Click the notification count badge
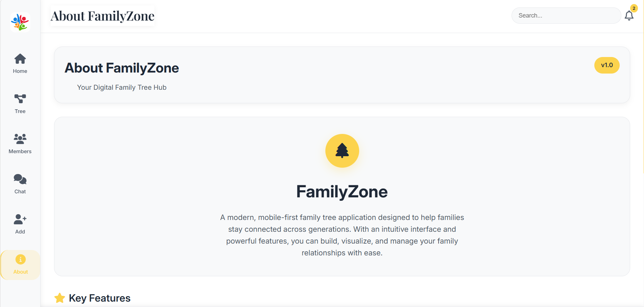644x307 pixels. click(634, 8)
